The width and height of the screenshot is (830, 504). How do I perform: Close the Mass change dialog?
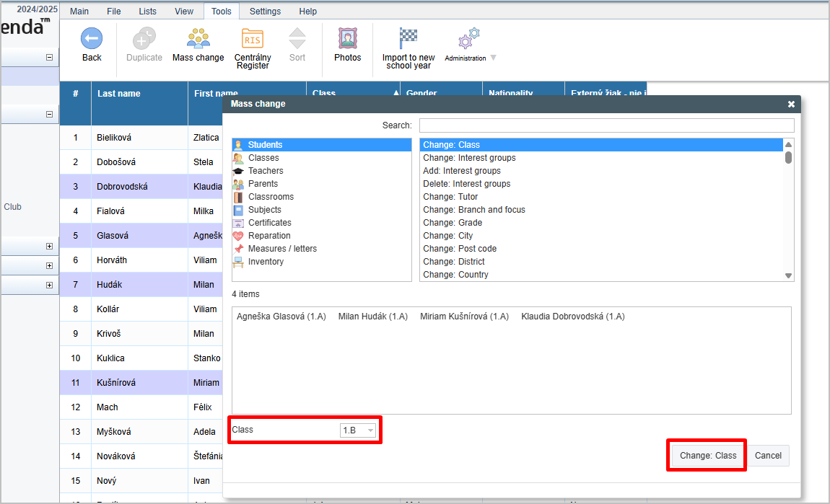tap(791, 104)
